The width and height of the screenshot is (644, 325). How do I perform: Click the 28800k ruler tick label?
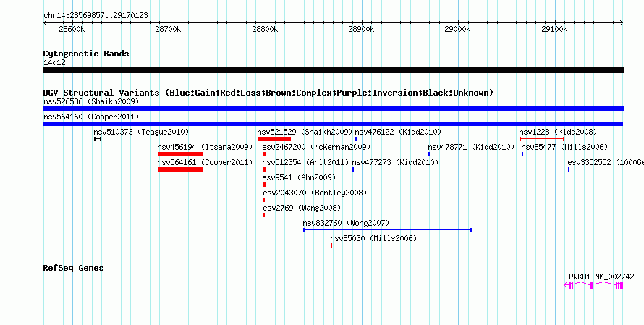click(x=265, y=29)
